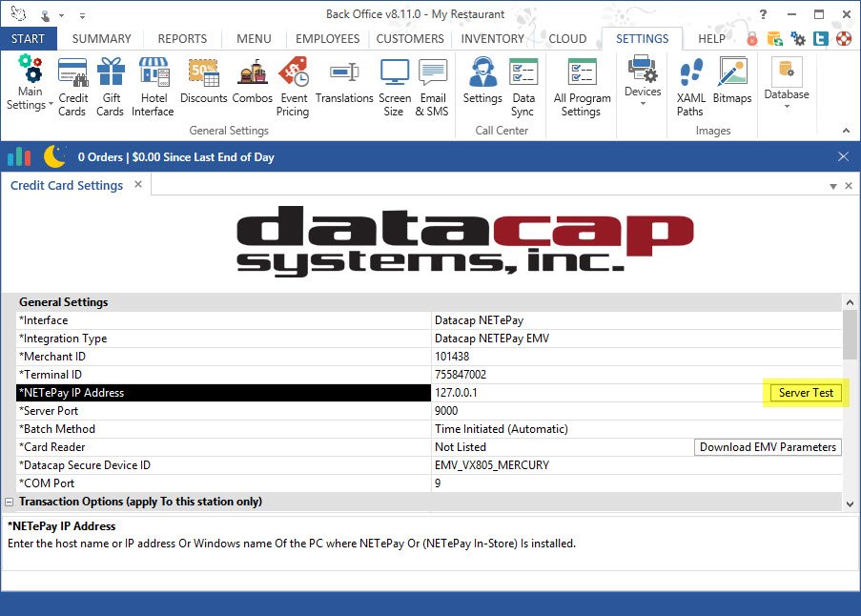This screenshot has width=861, height=616.
Task: Click Download EMV Parameters button
Action: tap(768, 447)
